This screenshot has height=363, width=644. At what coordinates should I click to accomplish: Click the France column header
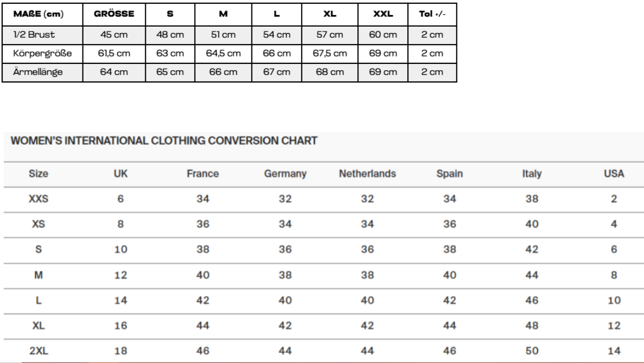point(203,173)
